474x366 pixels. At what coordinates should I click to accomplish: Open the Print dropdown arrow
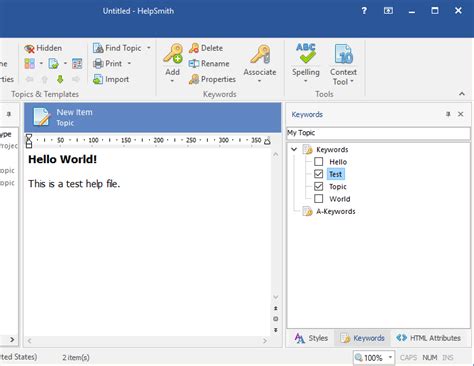point(129,63)
